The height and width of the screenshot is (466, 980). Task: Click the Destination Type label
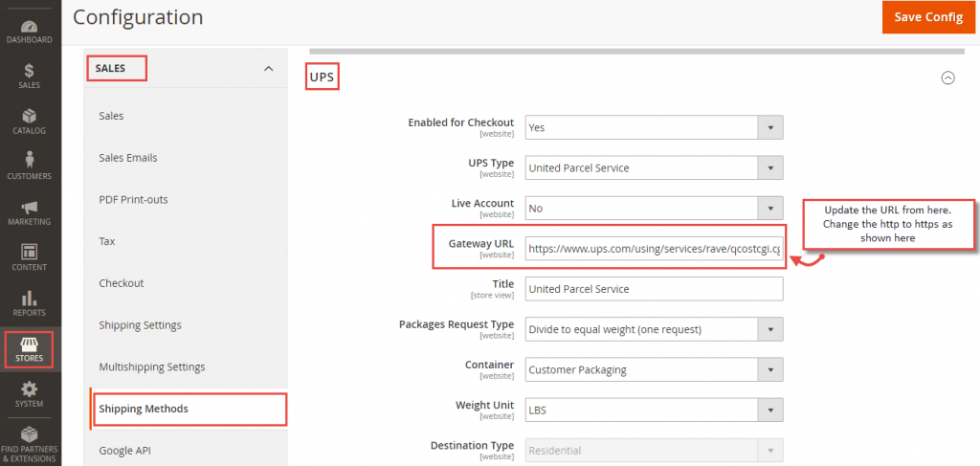pyautogui.click(x=472, y=446)
